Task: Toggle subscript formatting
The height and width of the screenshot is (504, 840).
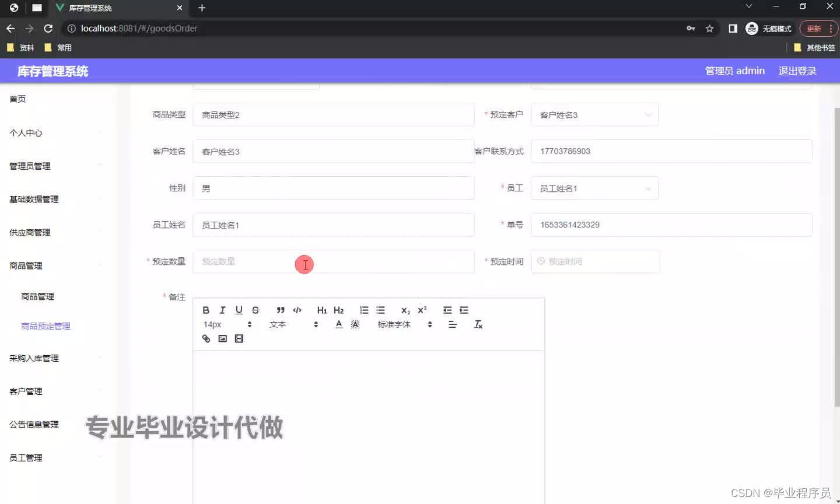Action: point(404,311)
